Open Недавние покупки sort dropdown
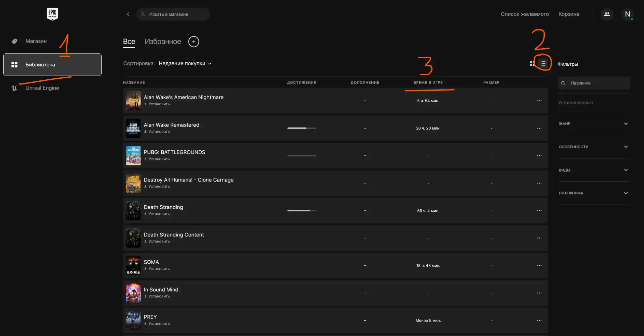 coord(185,64)
